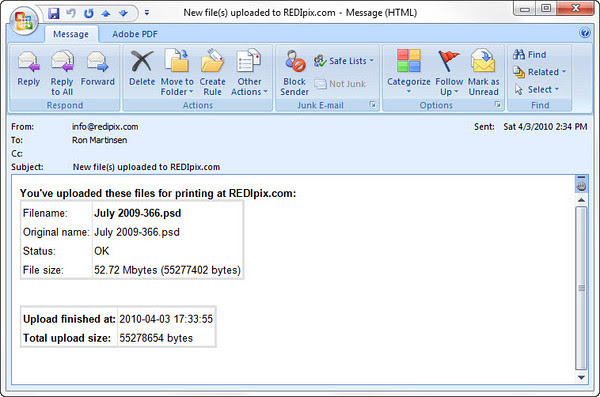This screenshot has height=397, width=600.
Task: Click the bold filename July 2009-366.psd
Action: tap(138, 213)
